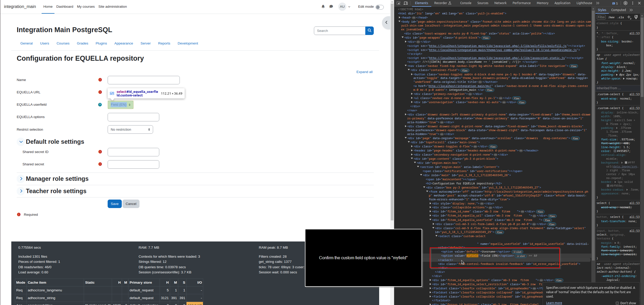644x305 pixels.
Task: Show more DevTools tabs chevrons
Action: click(598, 3)
